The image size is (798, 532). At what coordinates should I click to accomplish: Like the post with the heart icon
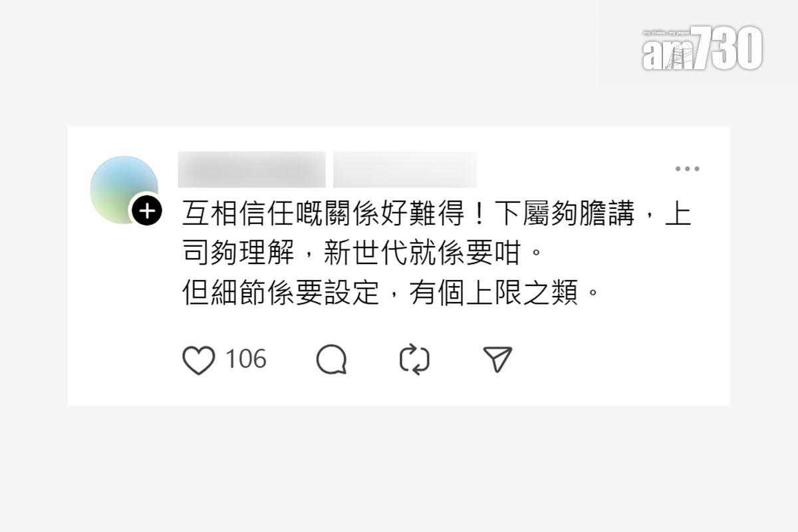(198, 360)
